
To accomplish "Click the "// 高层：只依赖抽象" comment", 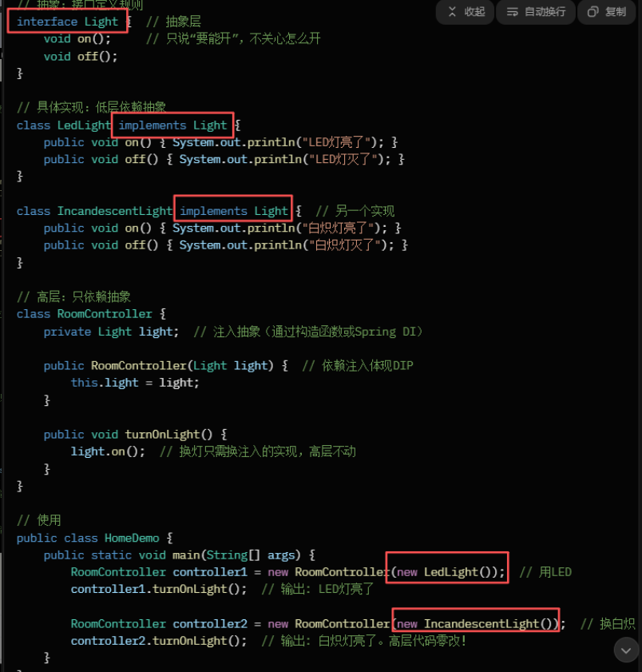I will (73, 296).
